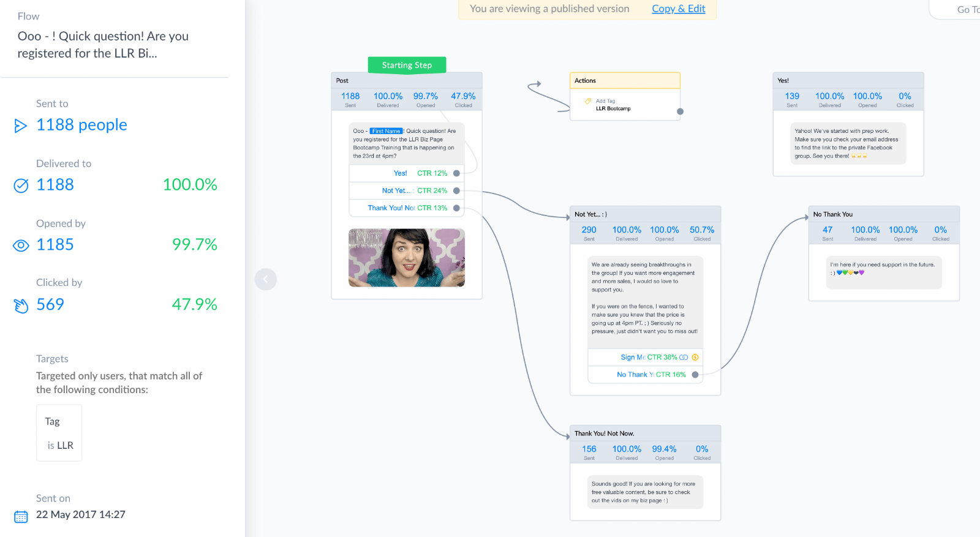Select the Starting Step green label
This screenshot has height=537, width=980.
click(x=407, y=65)
